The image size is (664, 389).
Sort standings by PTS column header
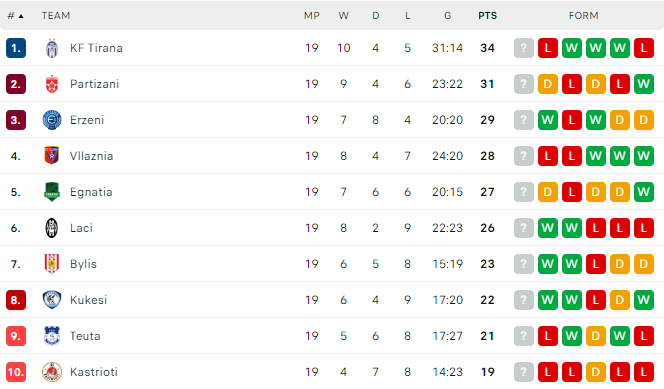[487, 16]
